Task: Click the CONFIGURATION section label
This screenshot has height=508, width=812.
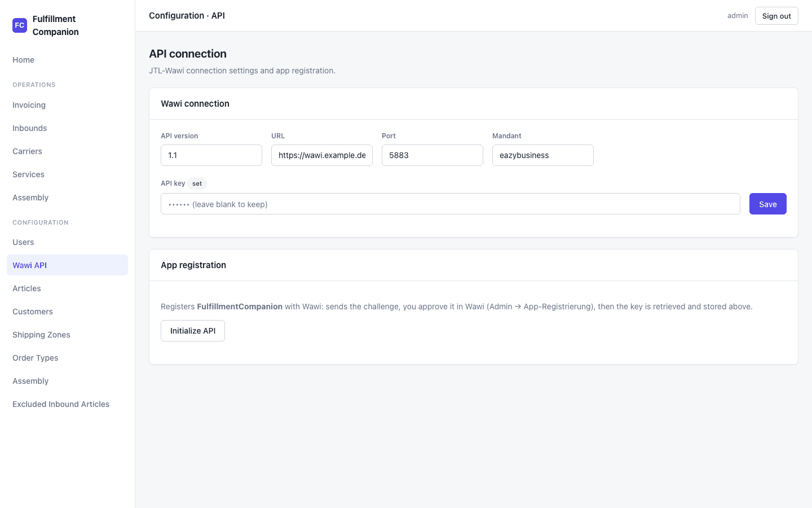Action: pyautogui.click(x=41, y=222)
